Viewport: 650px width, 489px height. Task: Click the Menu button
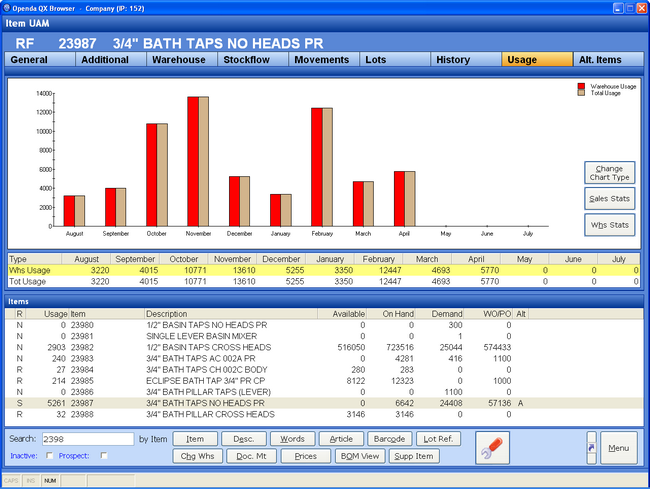point(618,448)
